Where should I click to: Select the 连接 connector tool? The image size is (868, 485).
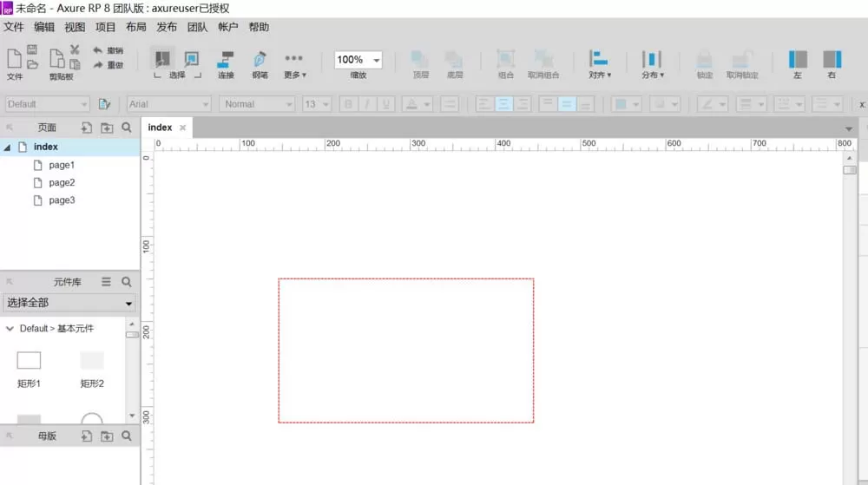(x=226, y=64)
